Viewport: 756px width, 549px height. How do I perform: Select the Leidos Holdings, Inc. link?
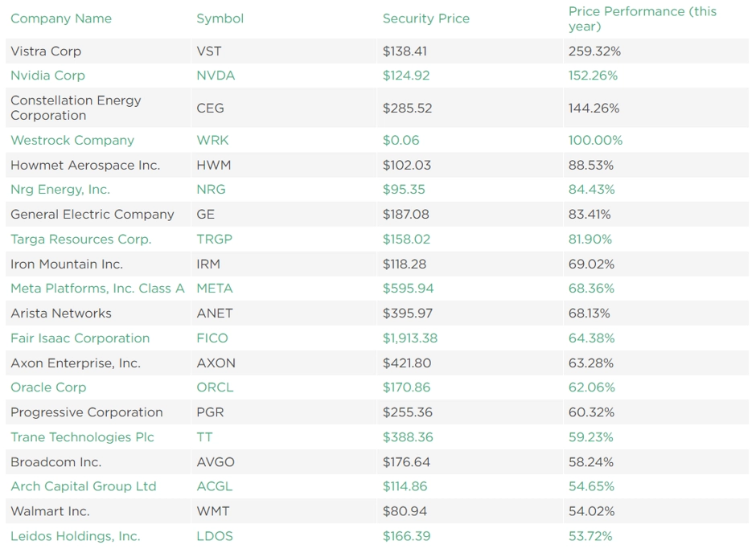click(76, 535)
